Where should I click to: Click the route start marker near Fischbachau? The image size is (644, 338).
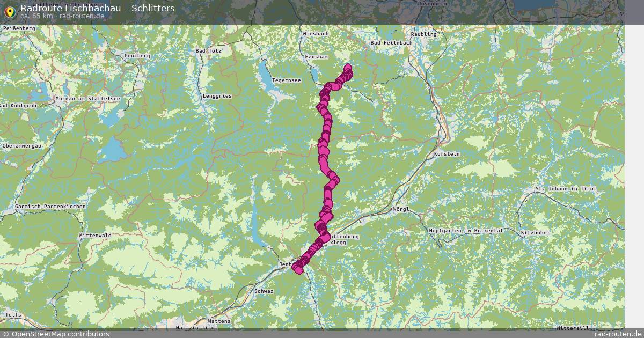[348, 69]
